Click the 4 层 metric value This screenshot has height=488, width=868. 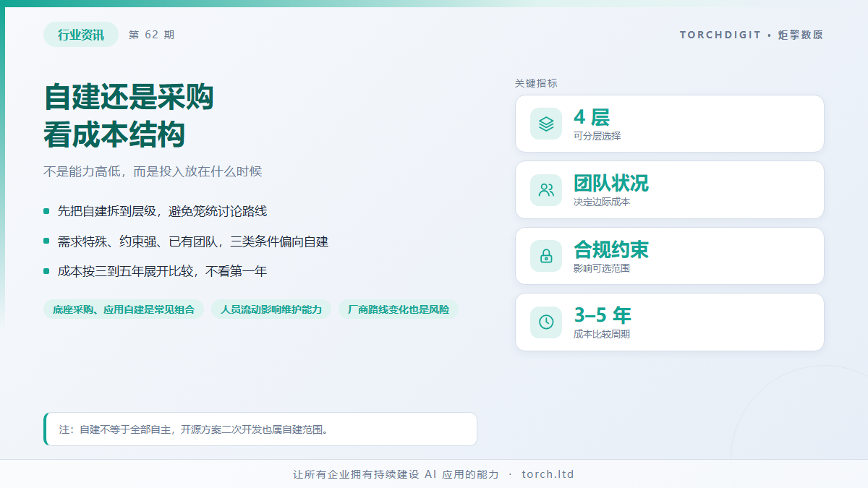592,117
